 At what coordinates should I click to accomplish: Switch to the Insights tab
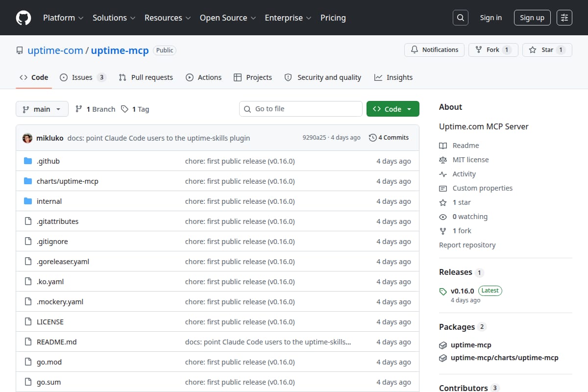pyautogui.click(x=393, y=77)
